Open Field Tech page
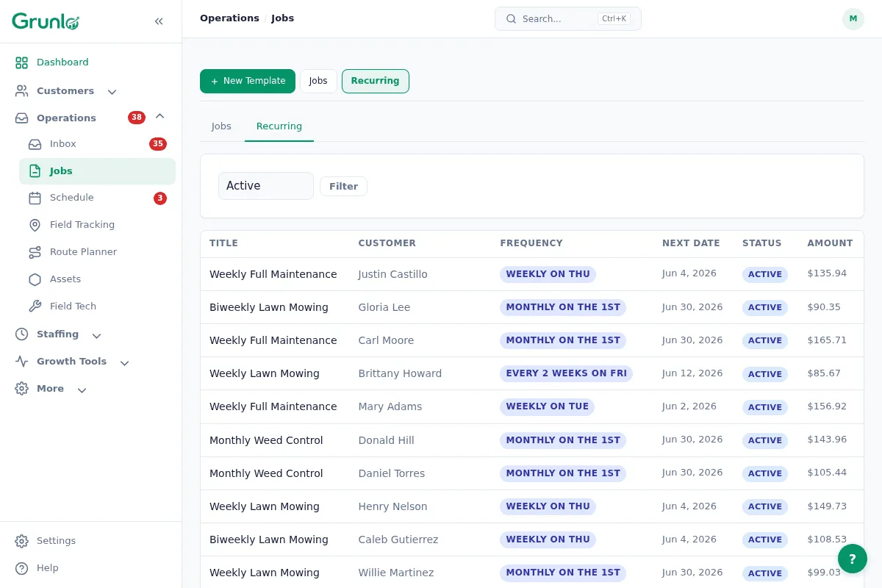This screenshot has height=588, width=882. point(97,306)
